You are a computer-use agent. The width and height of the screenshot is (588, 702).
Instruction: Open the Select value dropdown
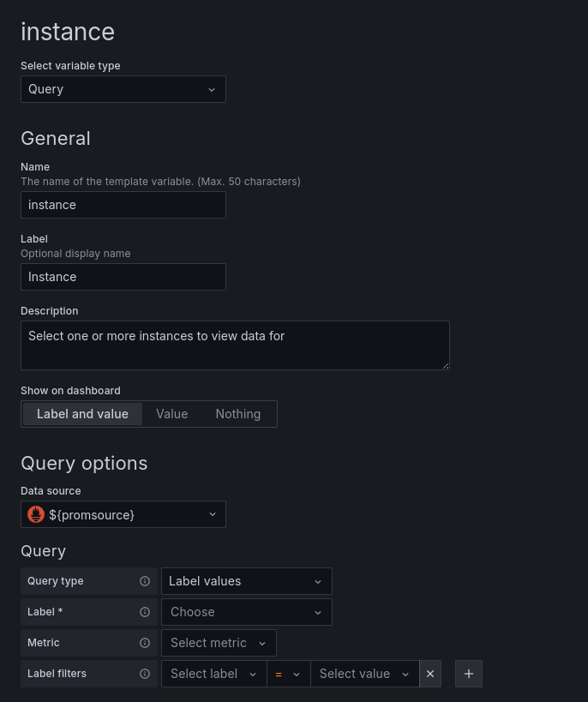point(364,674)
